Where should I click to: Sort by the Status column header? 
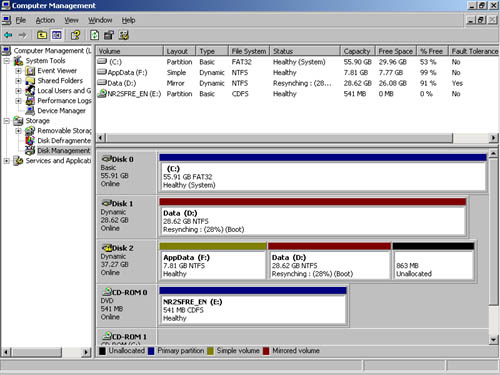pos(305,51)
